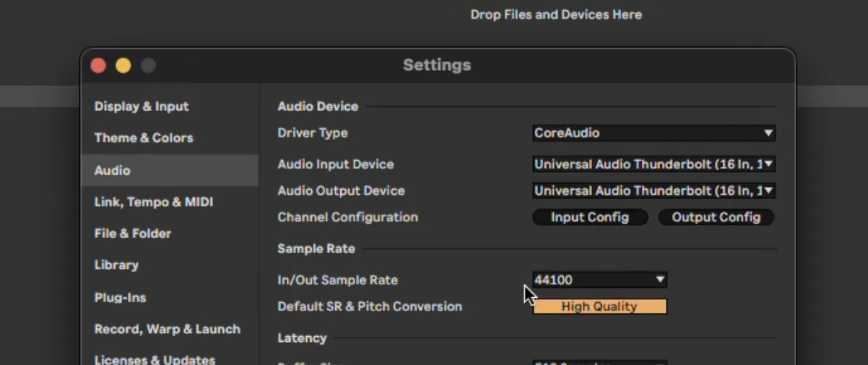Switch to Theme & Colors settings
Viewport: 868px width, 365px height.
(x=144, y=138)
